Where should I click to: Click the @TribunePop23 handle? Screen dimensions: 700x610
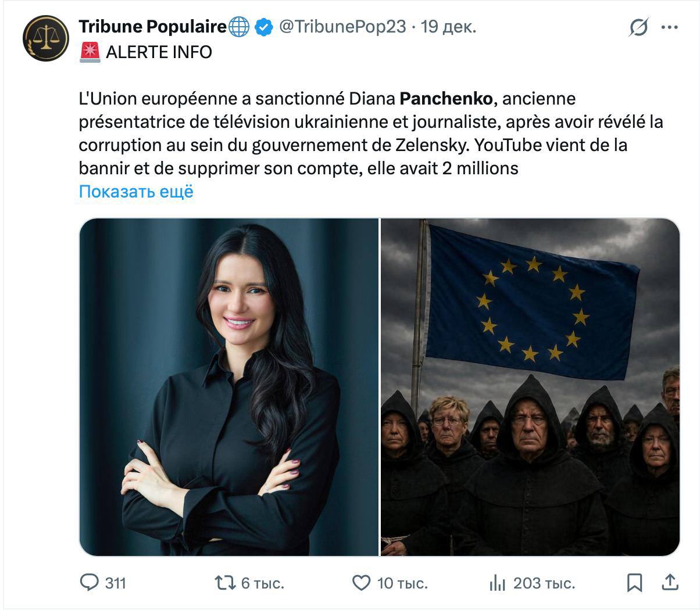(x=342, y=27)
